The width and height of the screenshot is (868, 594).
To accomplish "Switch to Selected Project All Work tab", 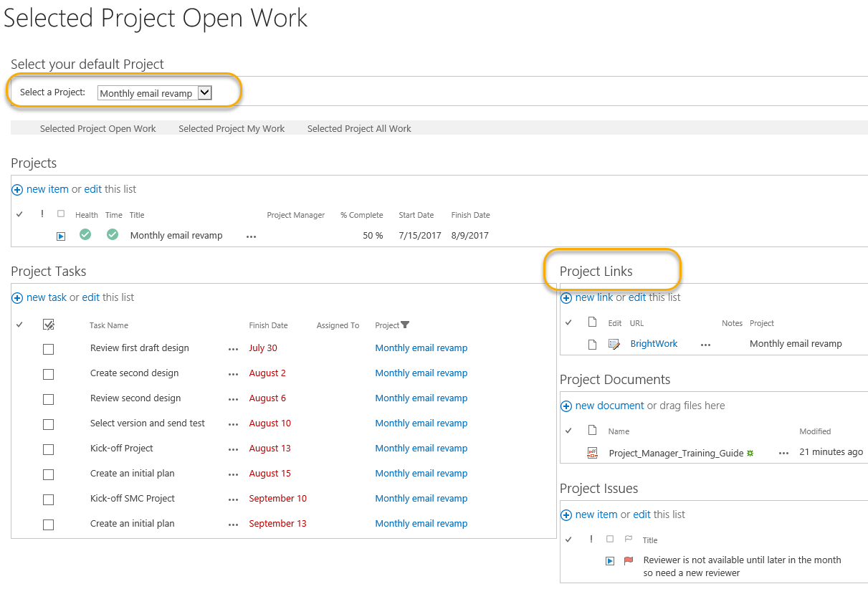I will tap(359, 129).
